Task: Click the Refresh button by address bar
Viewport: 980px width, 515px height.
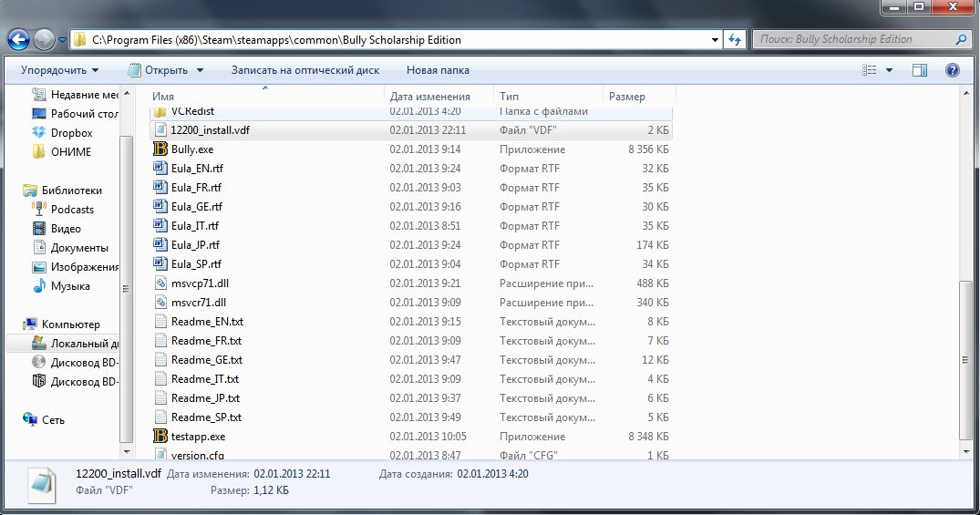Action: (735, 39)
